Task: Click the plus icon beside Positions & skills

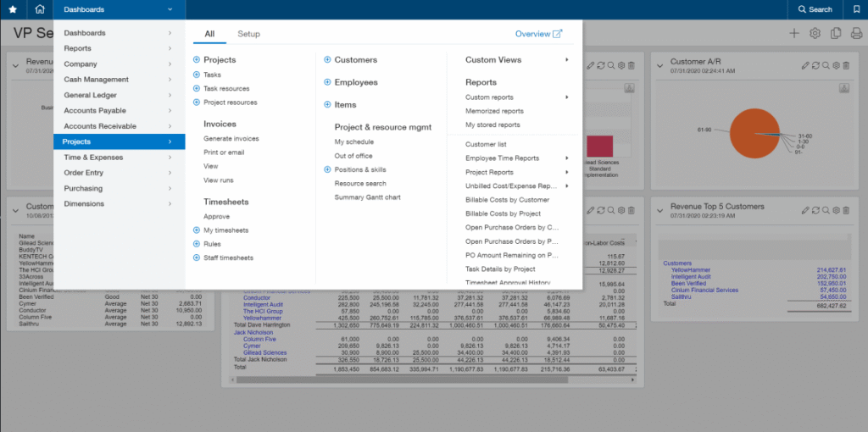Action: 327,169
